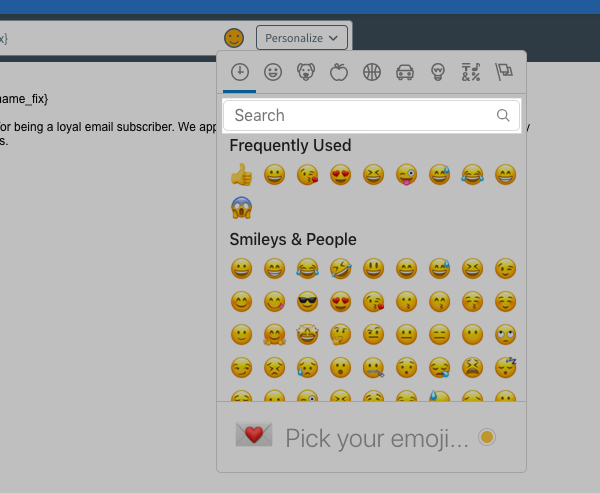Open the Symbols category tab
The height and width of the screenshot is (493, 600).
tap(471, 72)
